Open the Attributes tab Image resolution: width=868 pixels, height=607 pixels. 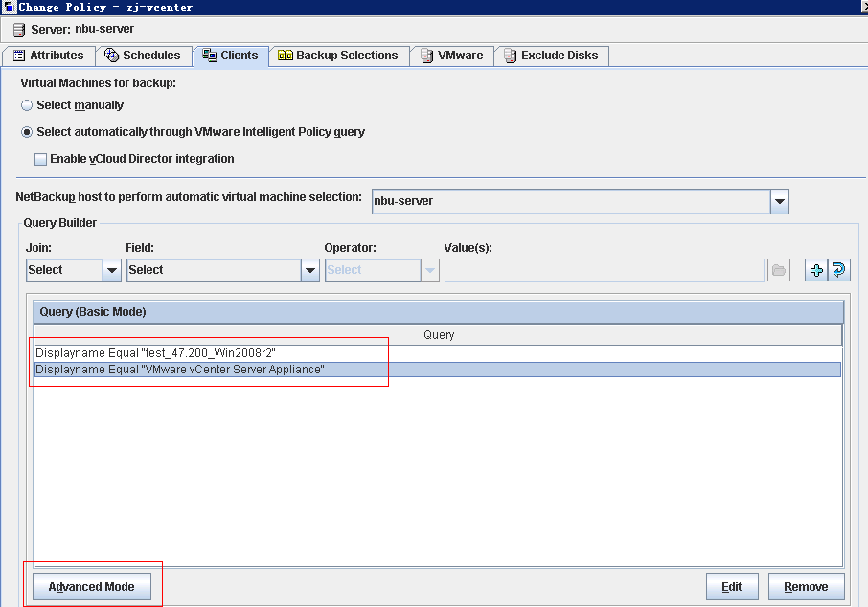coord(48,56)
